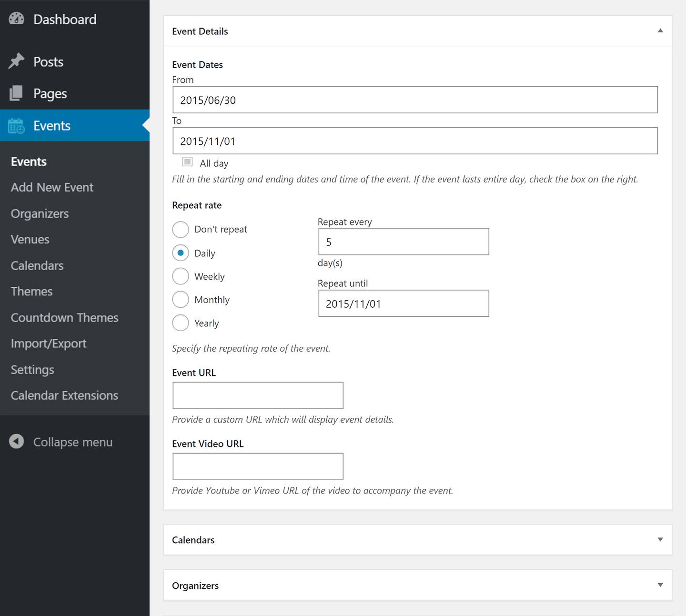
Task: Enable the All day checkbox
Action: (188, 162)
